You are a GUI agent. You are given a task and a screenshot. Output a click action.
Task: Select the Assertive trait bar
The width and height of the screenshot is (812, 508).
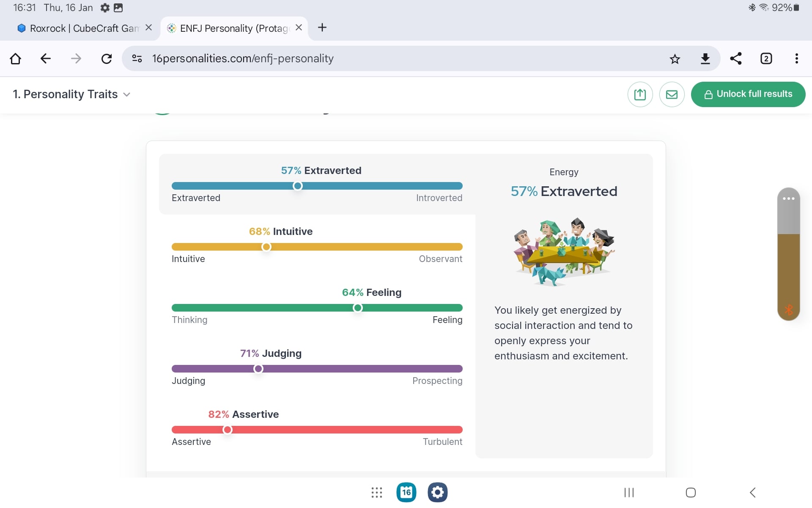317,430
